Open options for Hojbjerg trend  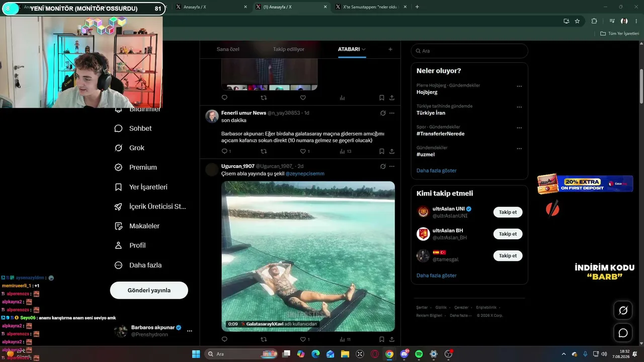519,86
